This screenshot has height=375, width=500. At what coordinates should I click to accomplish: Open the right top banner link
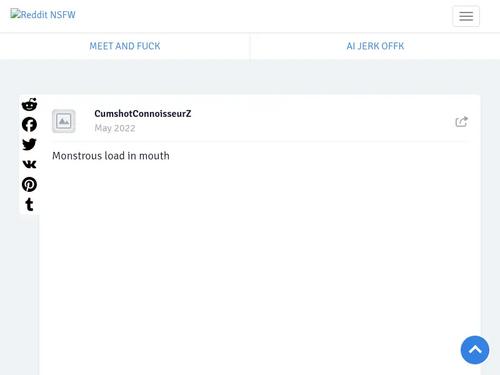375,46
